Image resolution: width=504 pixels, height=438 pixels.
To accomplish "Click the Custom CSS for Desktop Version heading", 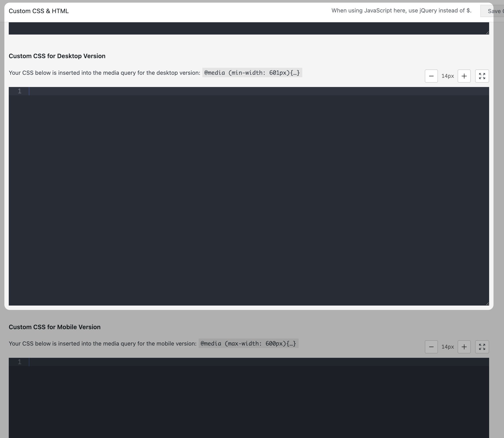I will pos(57,56).
